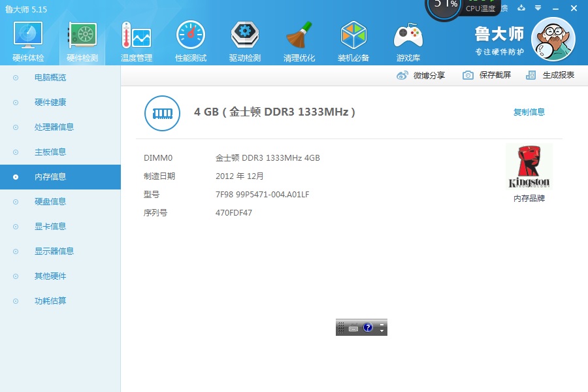Launch 性能测试 performance benchmark
Viewport: 588px width, 392px height.
pos(191,42)
